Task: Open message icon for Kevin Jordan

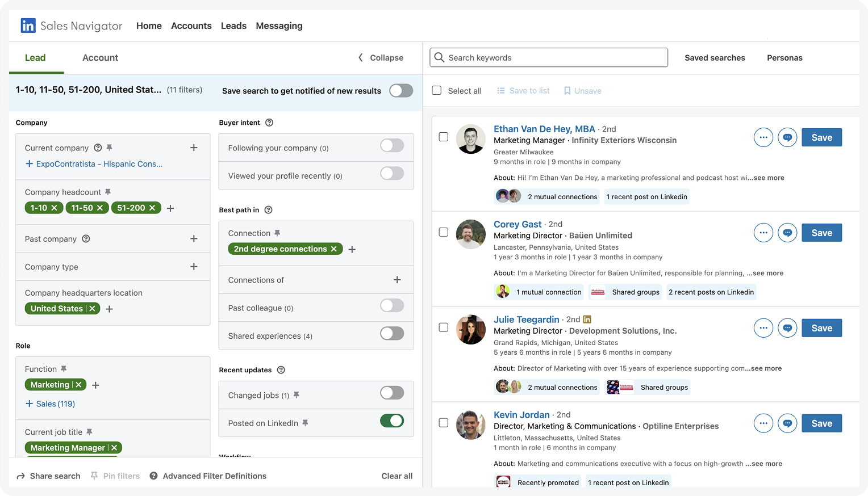Action: click(787, 423)
